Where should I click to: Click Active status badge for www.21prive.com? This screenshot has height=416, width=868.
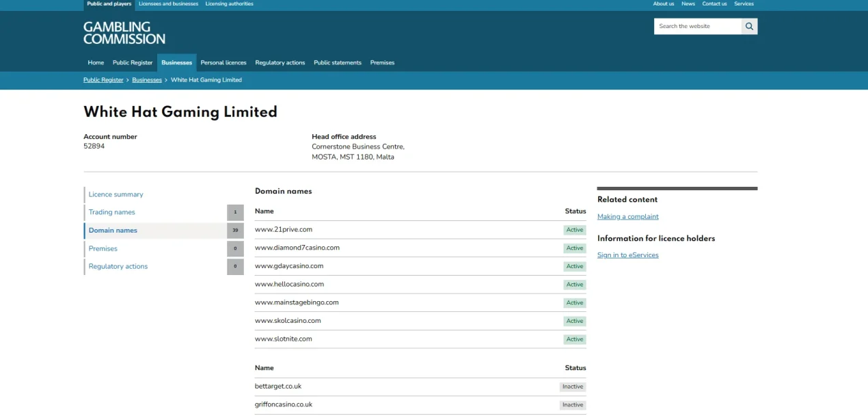[x=575, y=230]
